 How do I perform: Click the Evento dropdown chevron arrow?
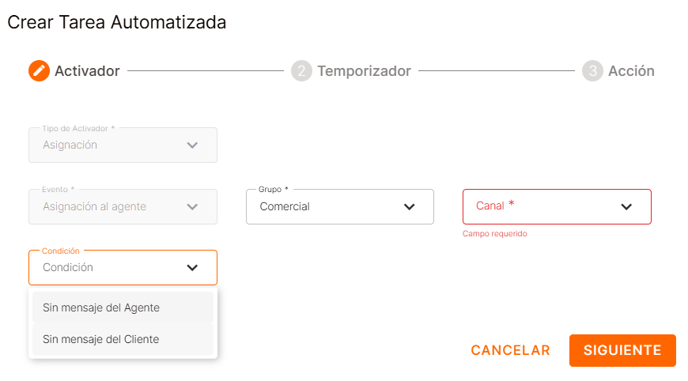pos(192,207)
